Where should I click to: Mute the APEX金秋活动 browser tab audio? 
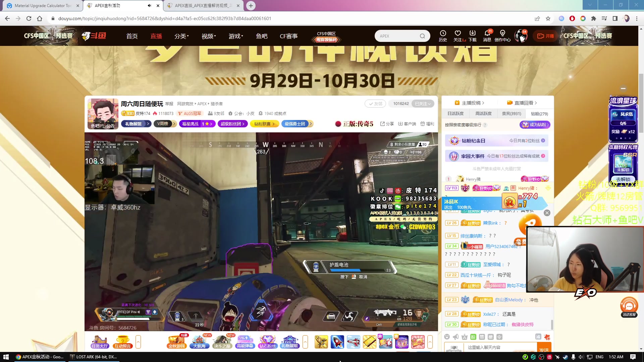149,5
